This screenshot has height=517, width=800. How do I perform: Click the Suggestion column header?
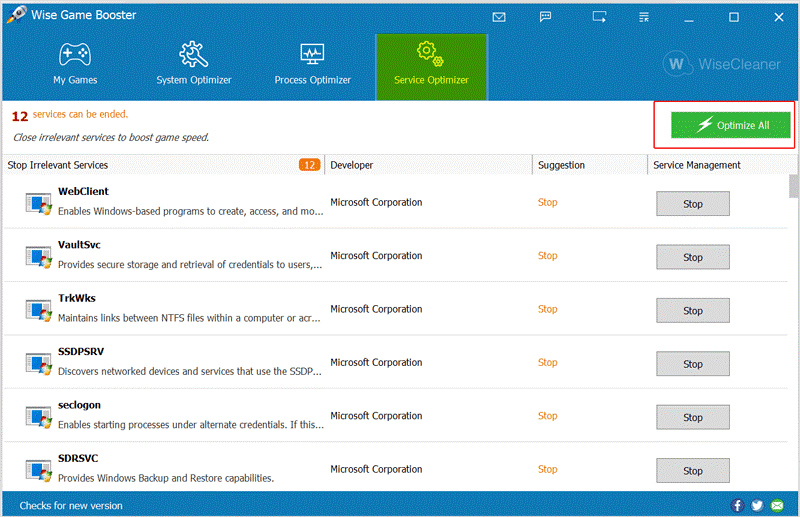(590, 165)
